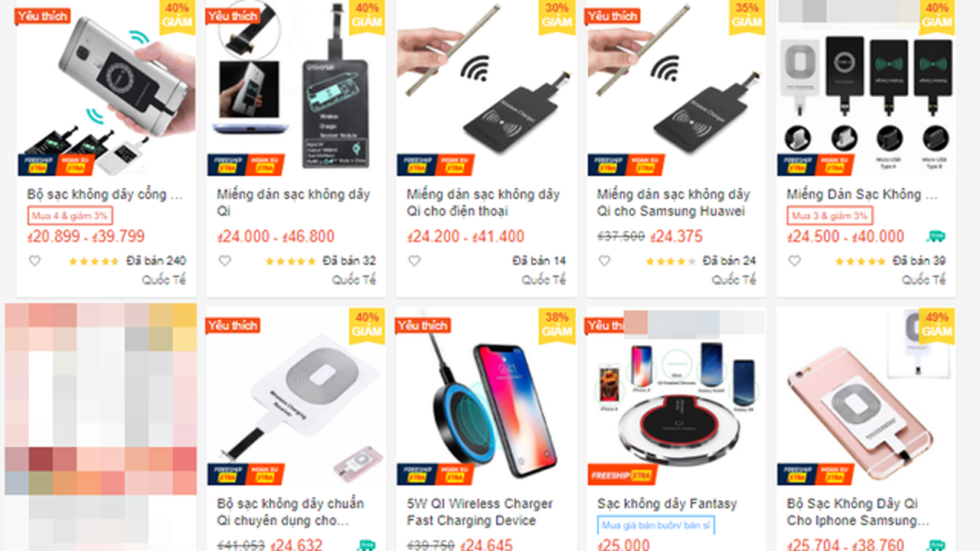Like the ₫20.899 wireless charger set listing
Screen dimensions: 980x551
(34, 261)
